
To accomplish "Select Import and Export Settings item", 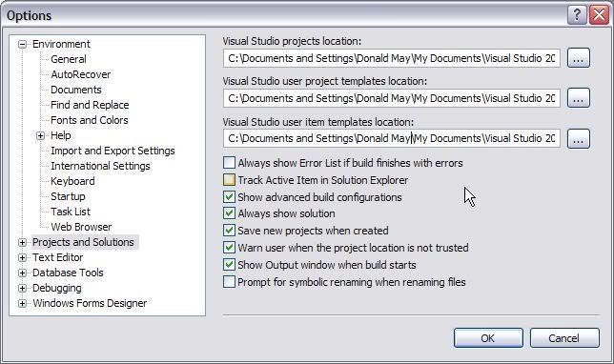I will tap(113, 151).
